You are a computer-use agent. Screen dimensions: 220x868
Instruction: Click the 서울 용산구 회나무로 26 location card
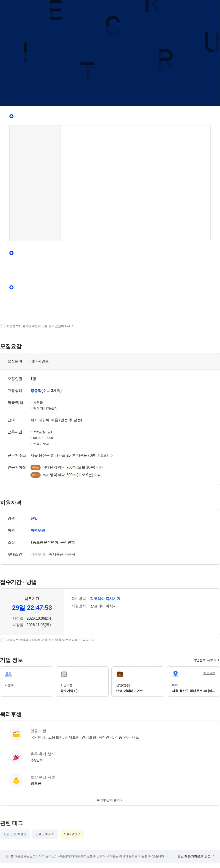(x=193, y=681)
